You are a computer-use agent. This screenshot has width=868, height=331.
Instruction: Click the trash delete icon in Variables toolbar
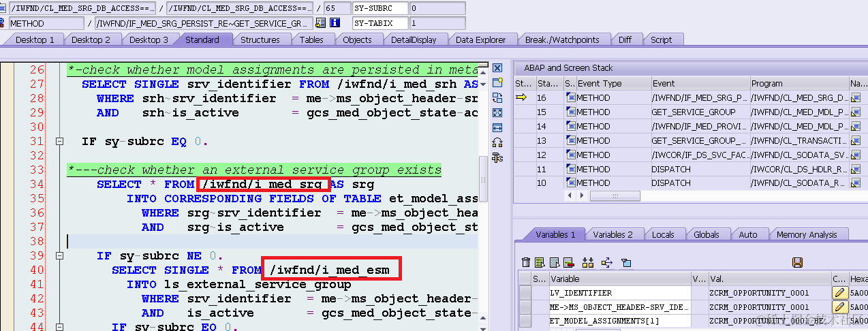click(x=525, y=262)
